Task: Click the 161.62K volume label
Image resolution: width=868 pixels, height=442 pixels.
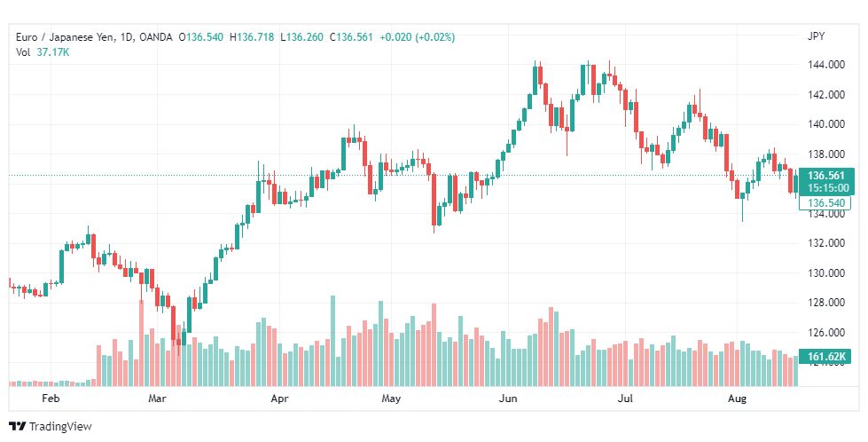Action: [825, 357]
